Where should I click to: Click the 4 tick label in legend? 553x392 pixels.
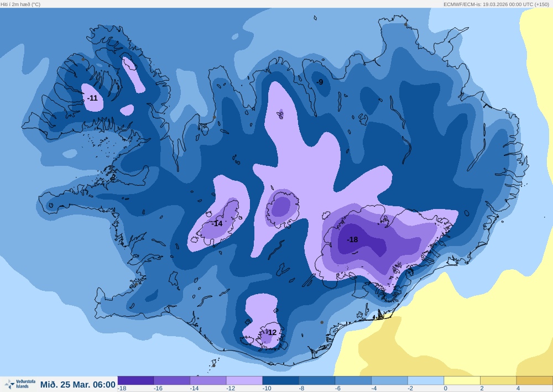518,389
